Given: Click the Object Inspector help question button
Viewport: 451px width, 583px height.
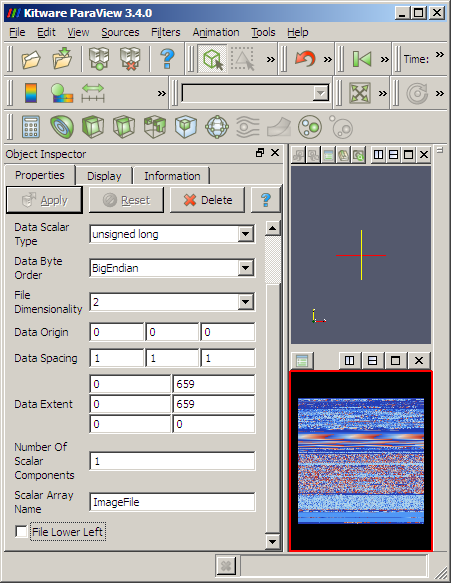Looking at the screenshot, I should tap(265, 200).
